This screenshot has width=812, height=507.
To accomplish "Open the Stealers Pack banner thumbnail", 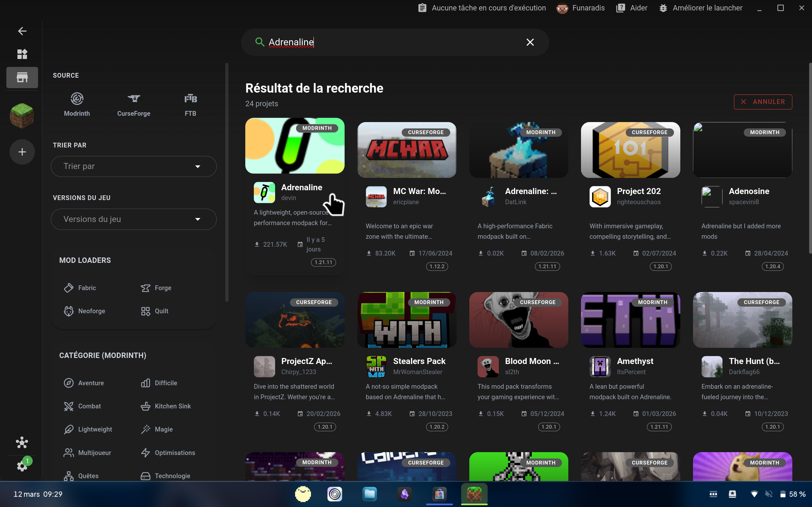I will click(x=407, y=320).
